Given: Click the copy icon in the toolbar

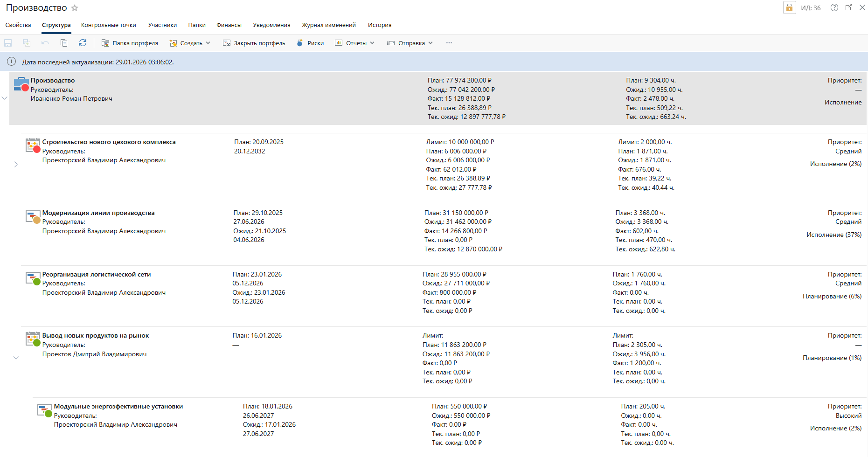Looking at the screenshot, I should [x=64, y=43].
